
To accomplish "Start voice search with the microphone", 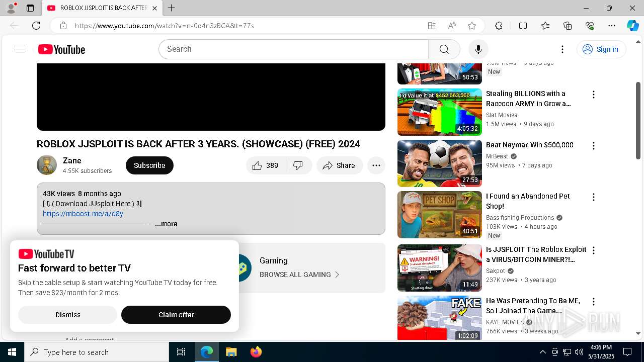I will point(478,49).
